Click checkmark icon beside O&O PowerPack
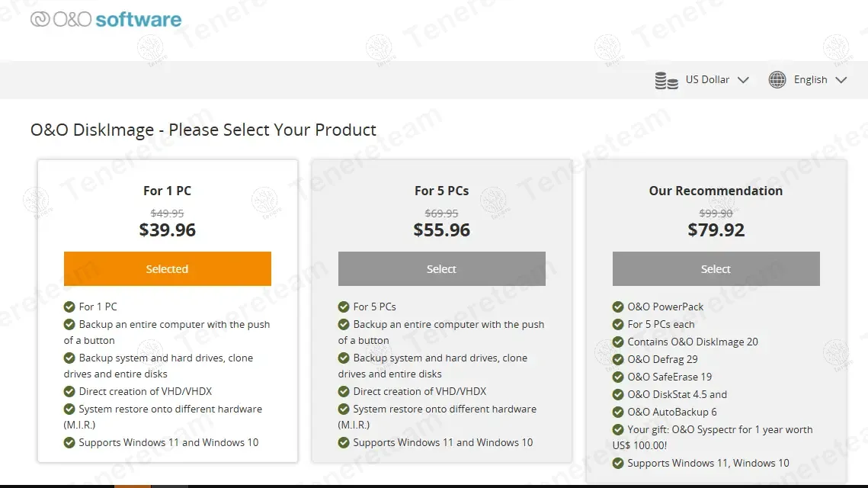The width and height of the screenshot is (868, 488). coord(618,307)
